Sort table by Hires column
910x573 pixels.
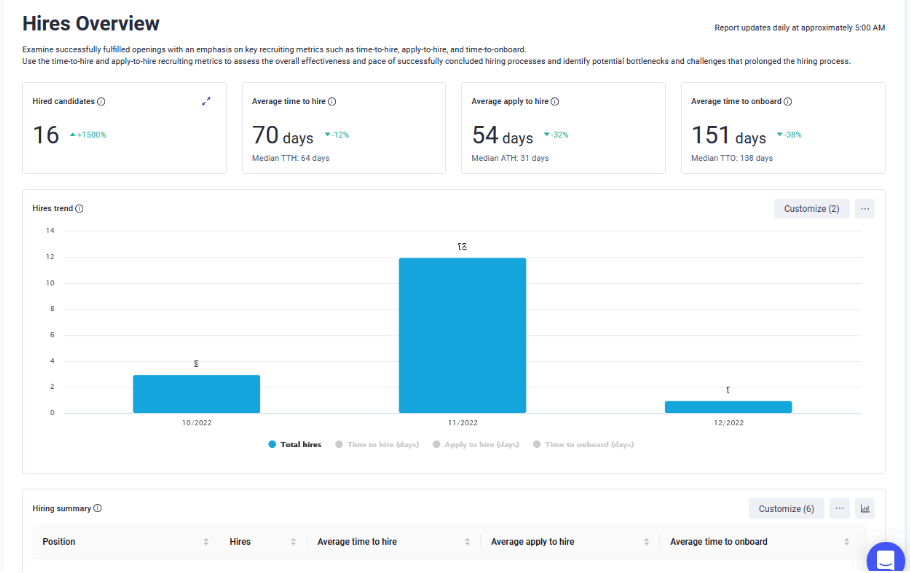(293, 542)
